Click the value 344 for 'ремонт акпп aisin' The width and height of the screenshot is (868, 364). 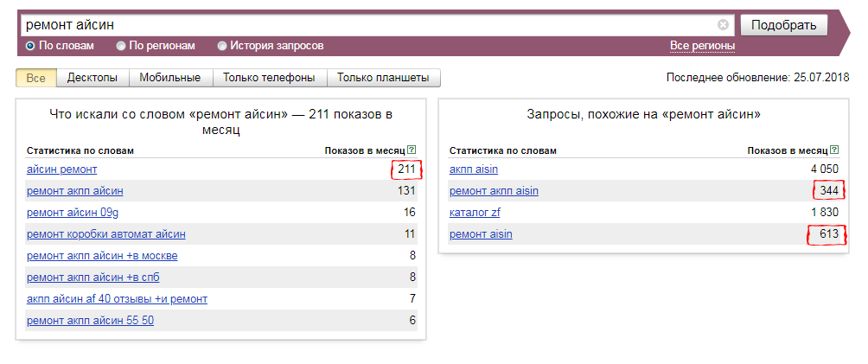tap(829, 191)
